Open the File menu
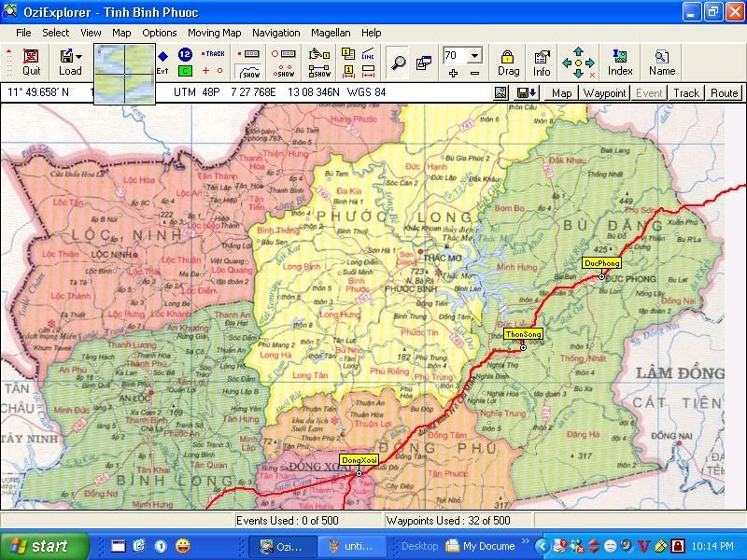The image size is (747, 560). point(23,33)
